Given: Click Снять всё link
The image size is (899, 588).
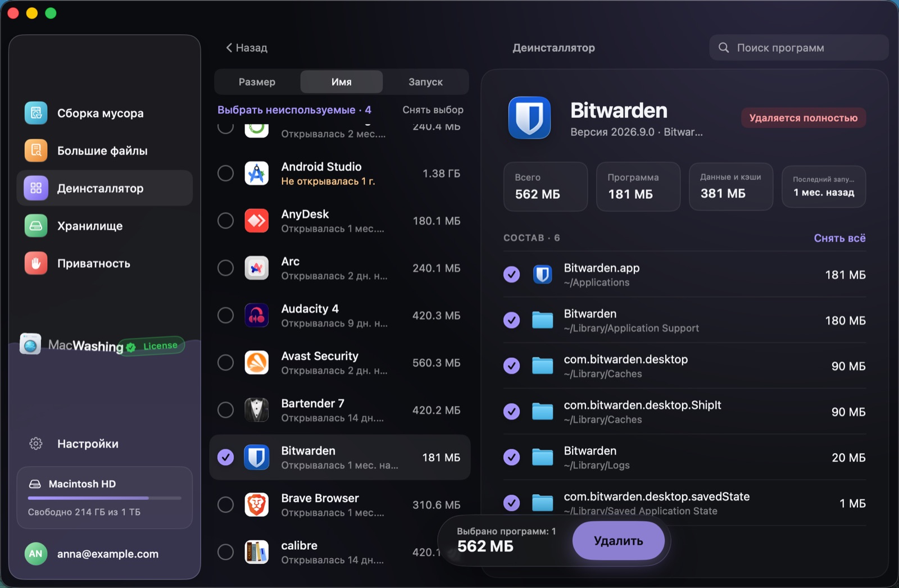Looking at the screenshot, I should pyautogui.click(x=839, y=238).
